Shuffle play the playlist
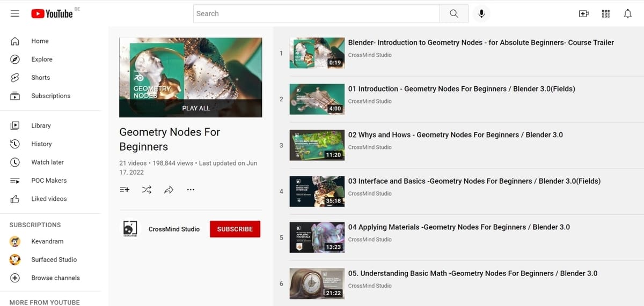 [147, 190]
